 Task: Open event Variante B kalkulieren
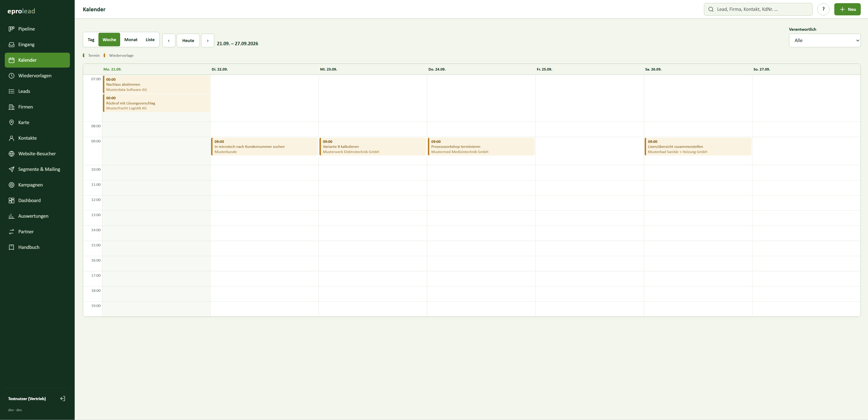(373, 147)
